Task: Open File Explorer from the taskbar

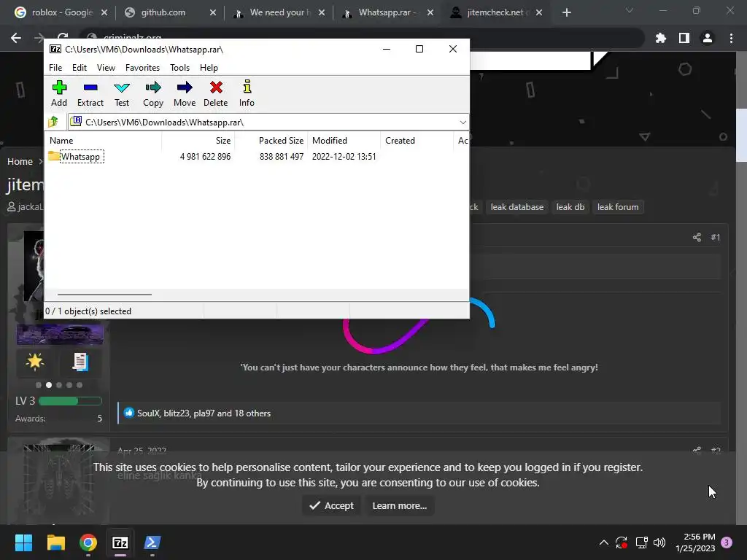Action: [55, 542]
